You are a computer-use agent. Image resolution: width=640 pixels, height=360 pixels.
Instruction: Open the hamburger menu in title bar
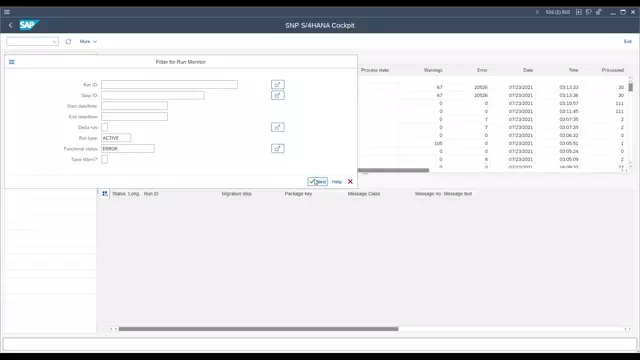[7, 12]
